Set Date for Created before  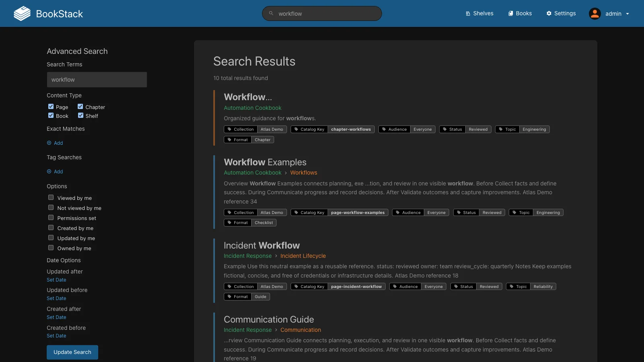[x=56, y=336]
